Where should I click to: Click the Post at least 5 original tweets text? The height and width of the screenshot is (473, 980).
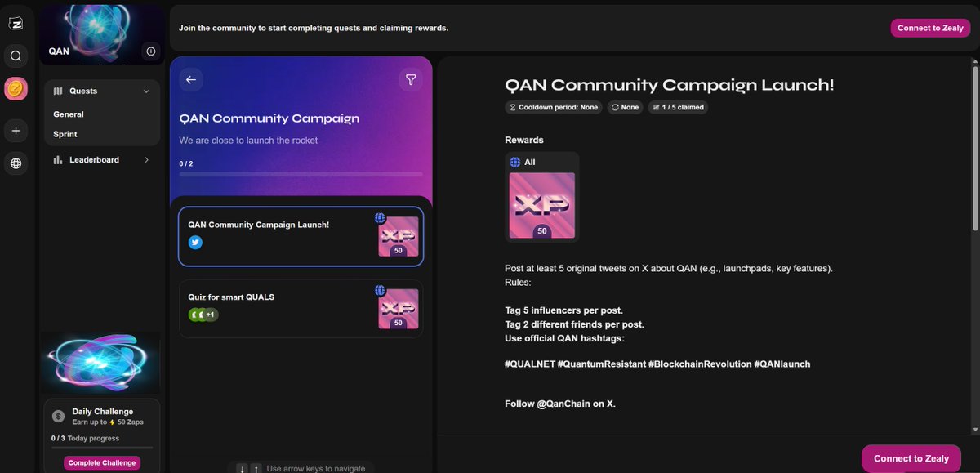click(x=669, y=269)
